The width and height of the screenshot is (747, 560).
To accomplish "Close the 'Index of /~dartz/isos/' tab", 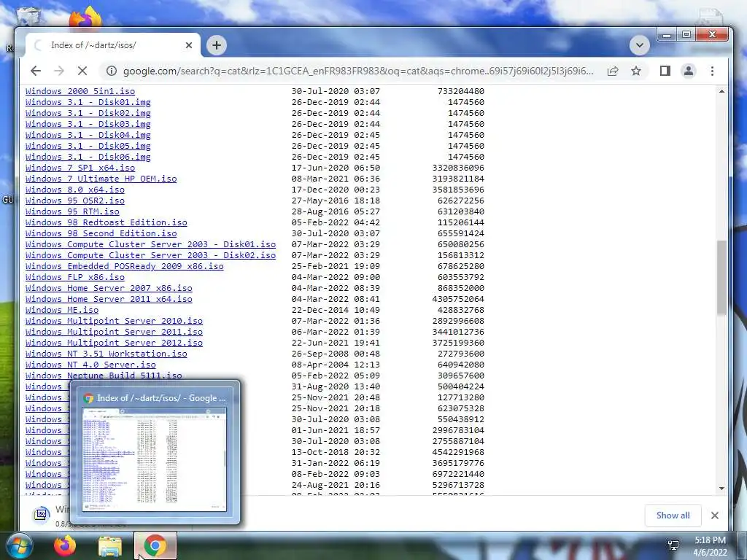I will point(189,45).
